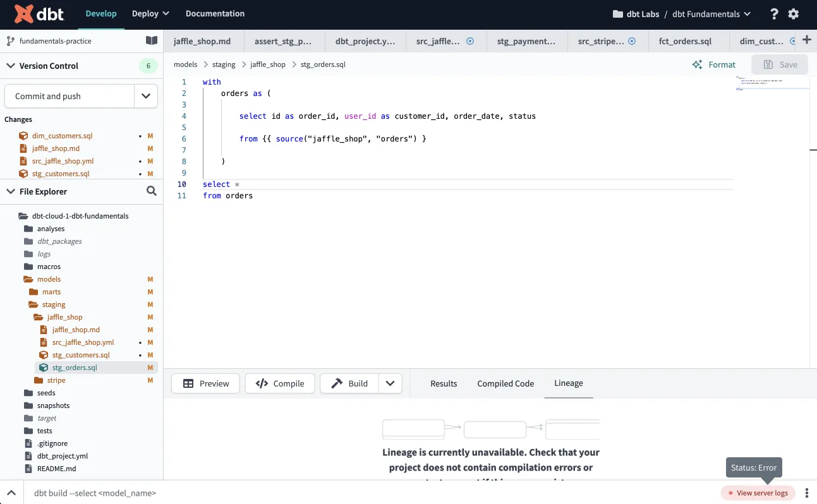The image size is (817, 504).
Task: Open dim_customers.sql in Changes list
Action: pos(62,136)
